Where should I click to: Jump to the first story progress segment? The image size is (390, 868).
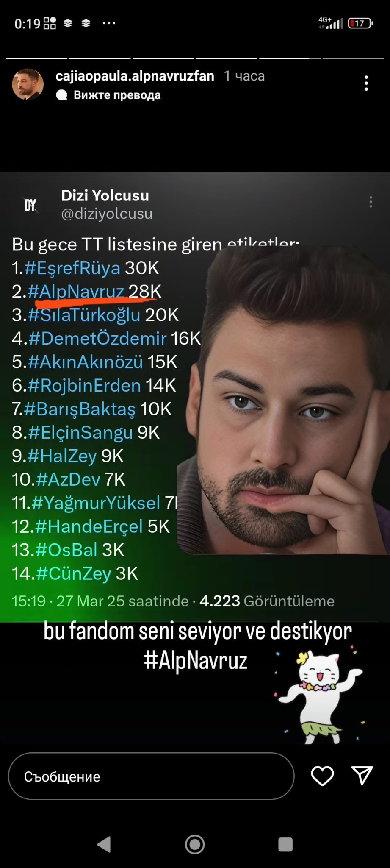pos(36,58)
